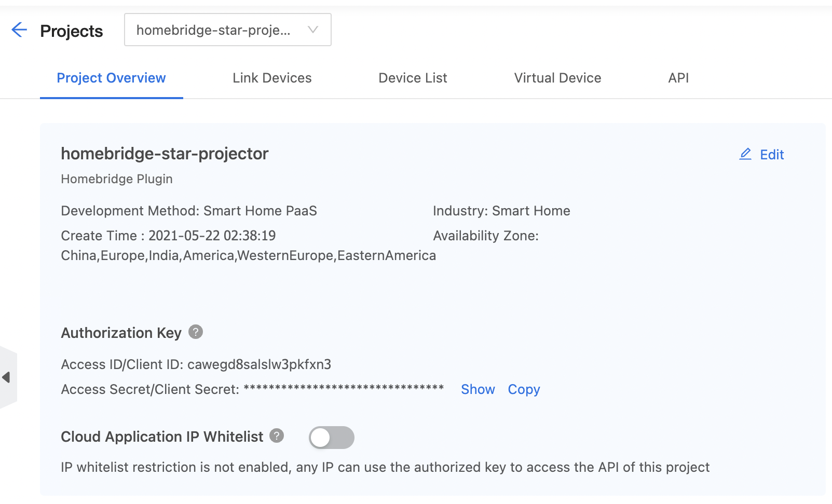The width and height of the screenshot is (832, 504).
Task: Click the Authorization Key help question mark
Action: tap(196, 332)
